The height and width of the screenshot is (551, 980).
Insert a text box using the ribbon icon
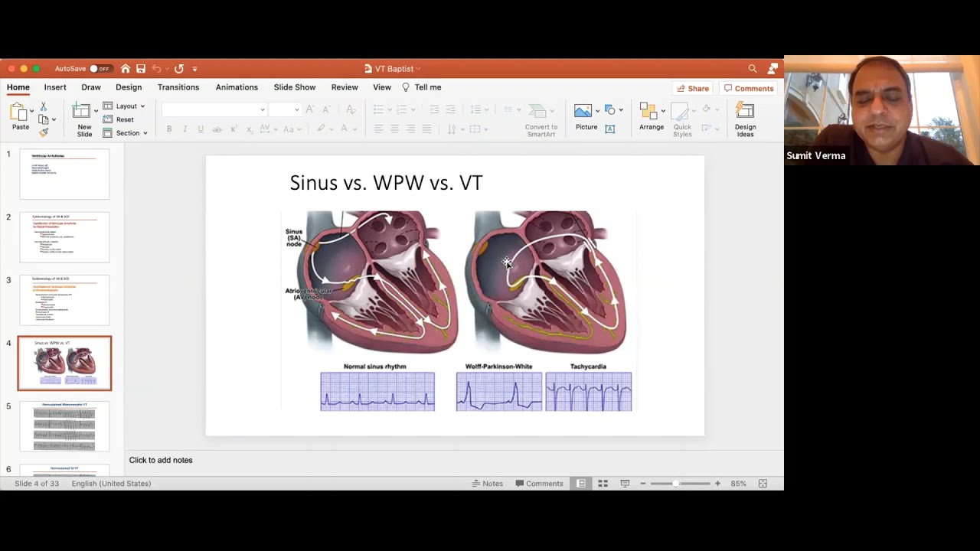610,129
